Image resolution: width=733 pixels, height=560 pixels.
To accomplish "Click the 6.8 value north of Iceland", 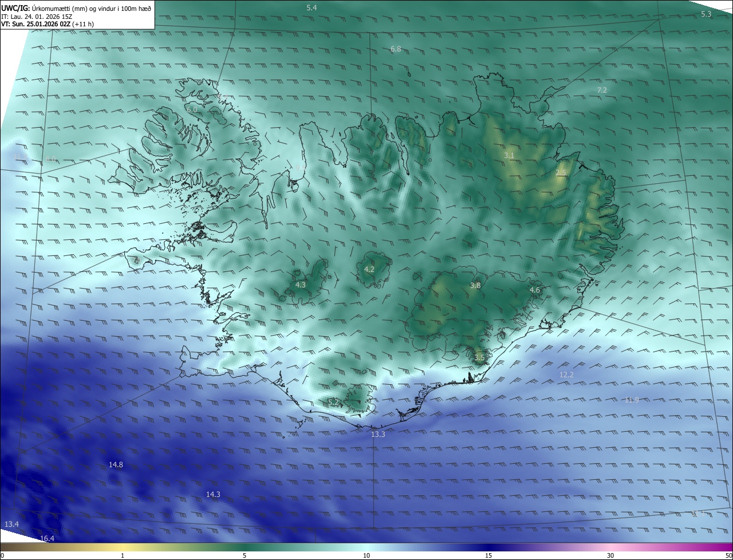I will (396, 49).
